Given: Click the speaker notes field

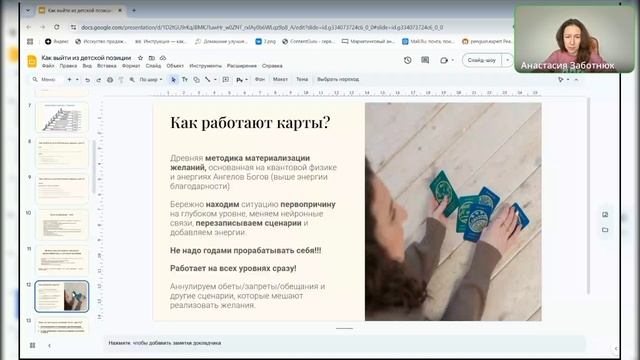Looking at the screenshot, I should click(x=344, y=343).
